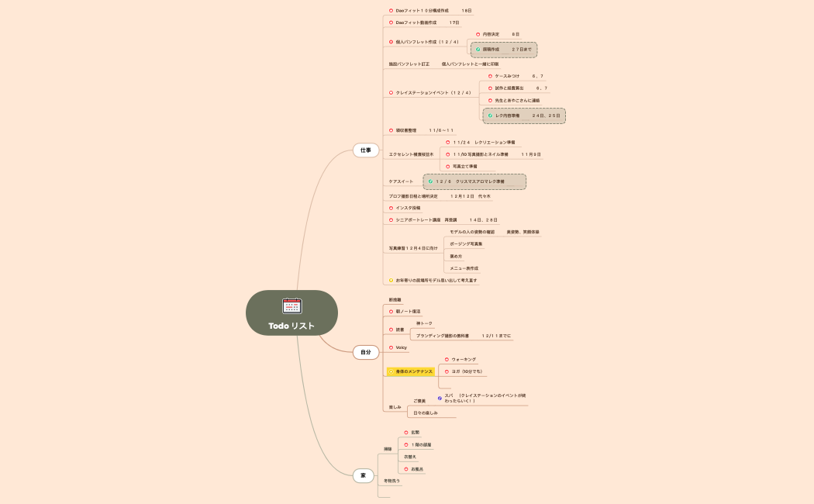Select the "読書" node text
Screen dimensions: 814x504
click(400, 329)
